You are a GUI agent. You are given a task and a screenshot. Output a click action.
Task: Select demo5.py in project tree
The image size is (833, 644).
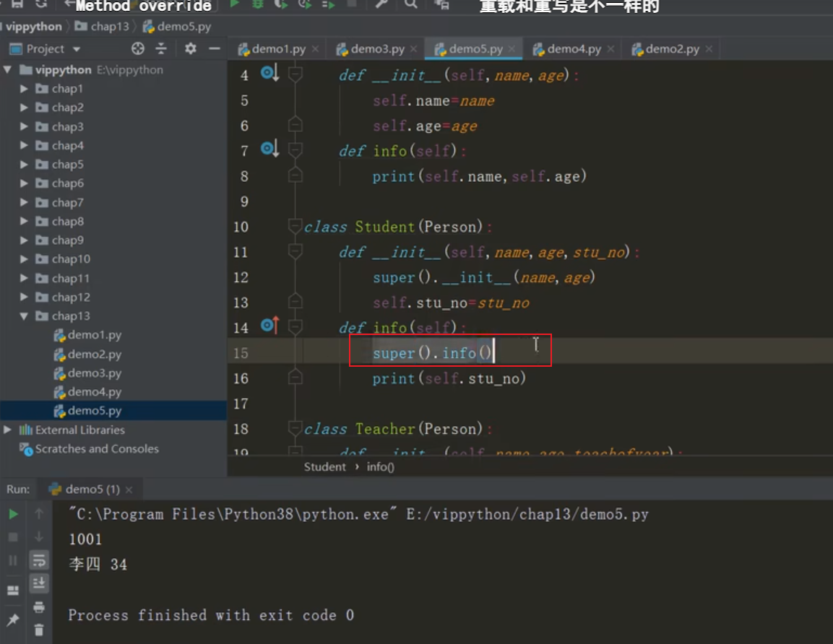point(87,410)
